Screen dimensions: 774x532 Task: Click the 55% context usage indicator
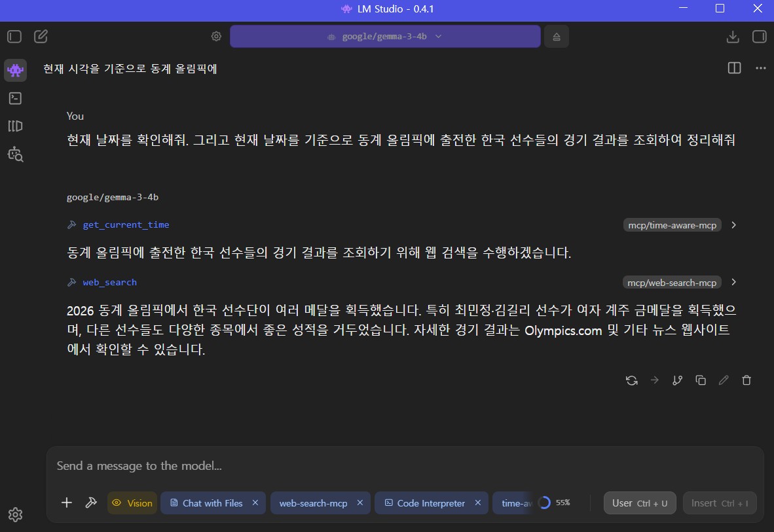[555, 503]
